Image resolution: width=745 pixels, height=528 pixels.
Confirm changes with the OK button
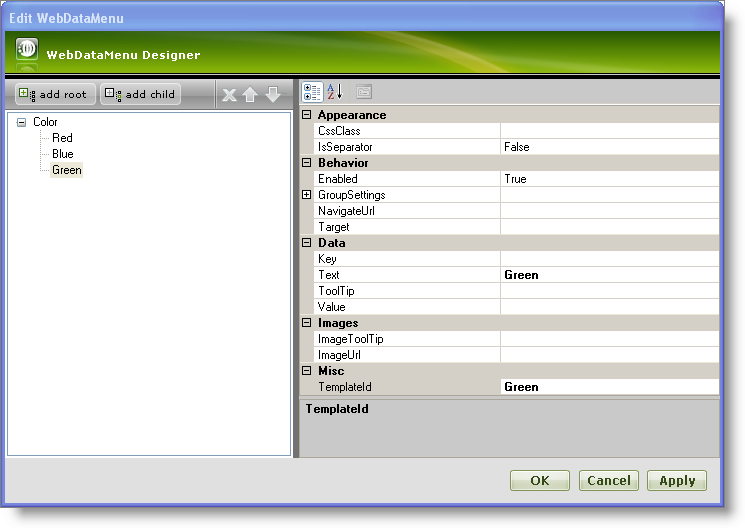coord(540,481)
